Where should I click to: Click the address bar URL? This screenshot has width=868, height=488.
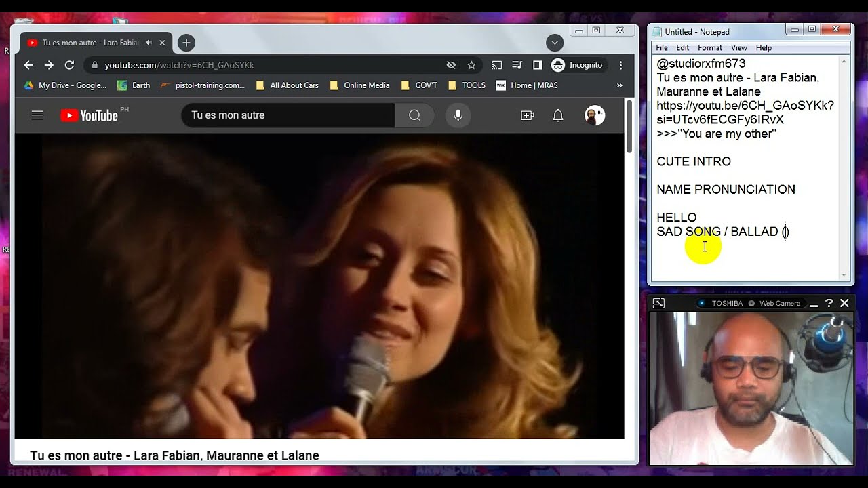179,65
